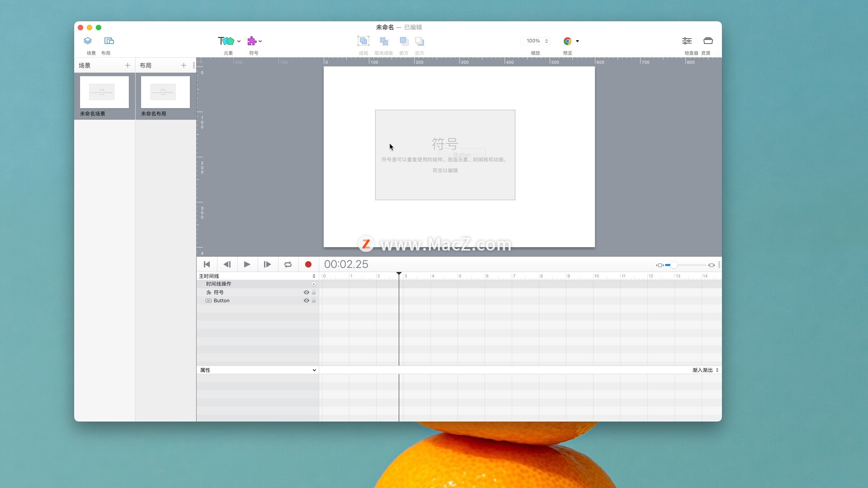The image size is (868, 488).
Task: Click the 00:02.25 time display
Action: (346, 264)
